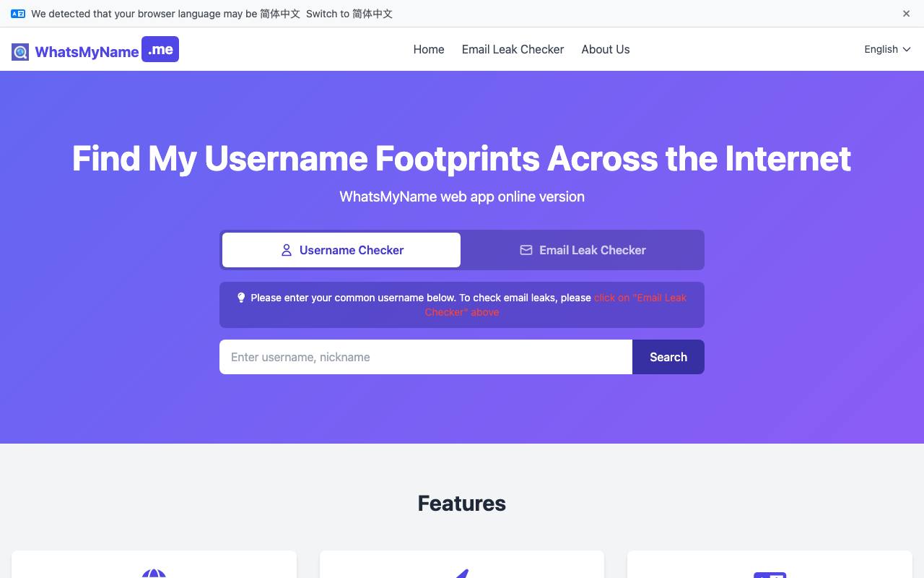Image resolution: width=924 pixels, height=578 pixels.
Task: Click the "Switch to 简体中文" link
Action: [x=349, y=14]
